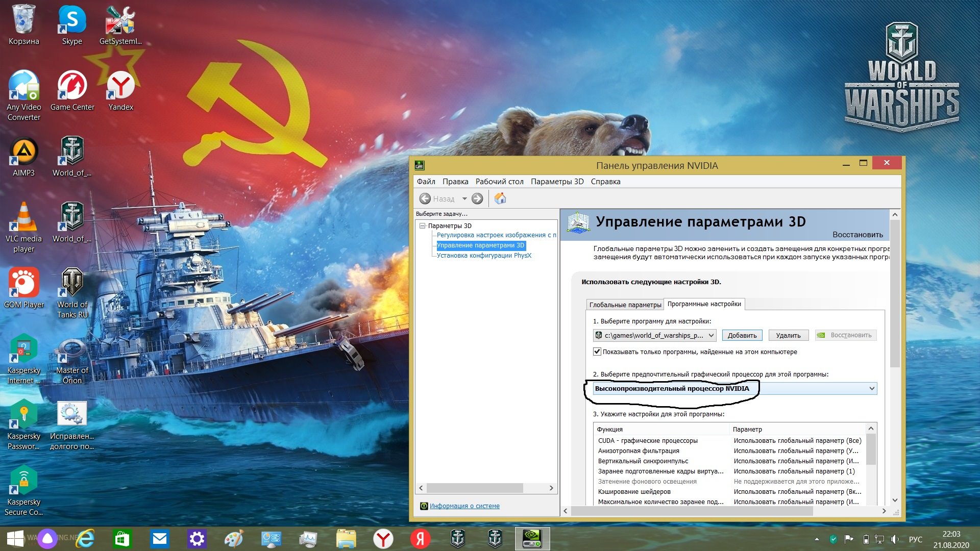Switch to Программные настройки tab

tap(704, 304)
